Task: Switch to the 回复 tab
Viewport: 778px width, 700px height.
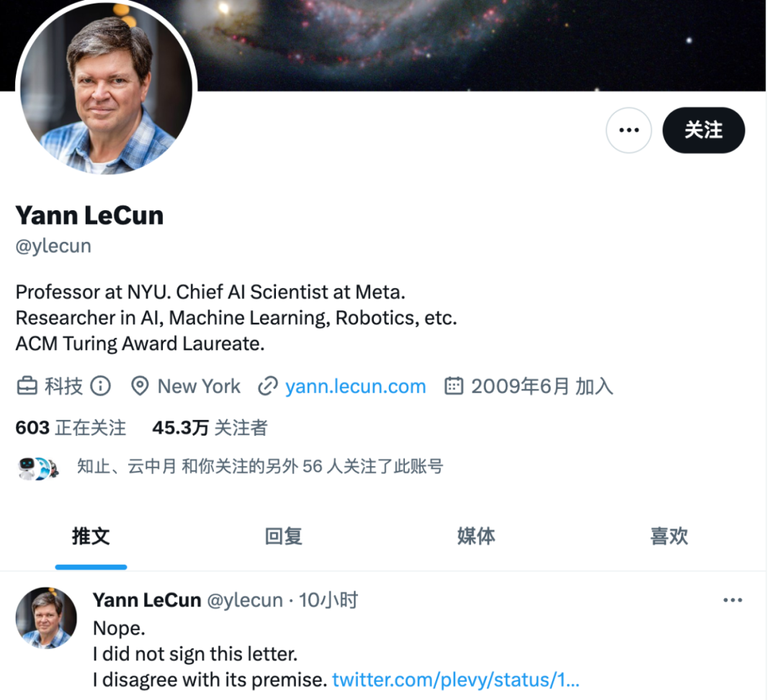Action: tap(283, 537)
